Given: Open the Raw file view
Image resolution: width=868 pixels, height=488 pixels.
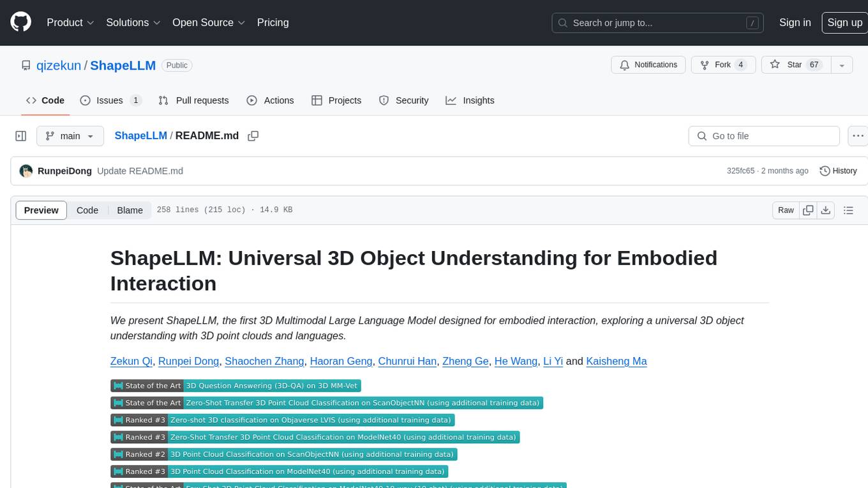Looking at the screenshot, I should click(786, 210).
